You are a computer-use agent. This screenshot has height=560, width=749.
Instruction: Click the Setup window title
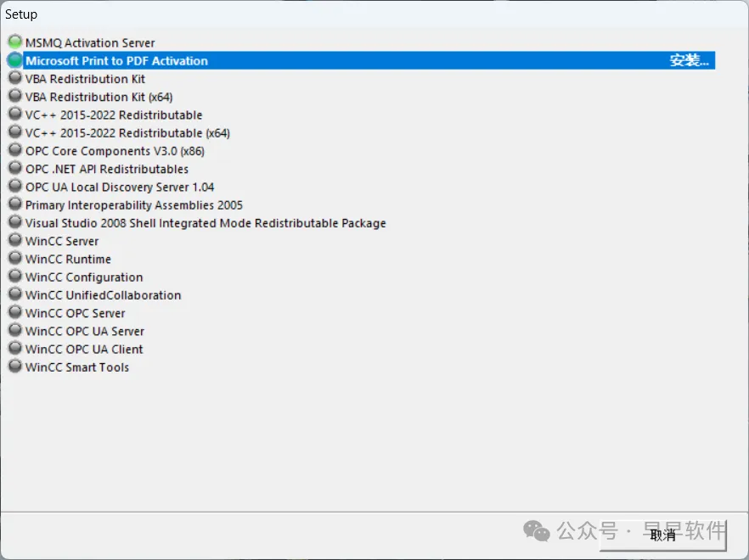click(x=21, y=14)
